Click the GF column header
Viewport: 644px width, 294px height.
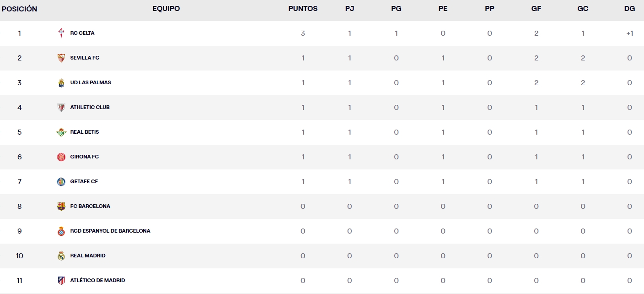[x=536, y=9]
